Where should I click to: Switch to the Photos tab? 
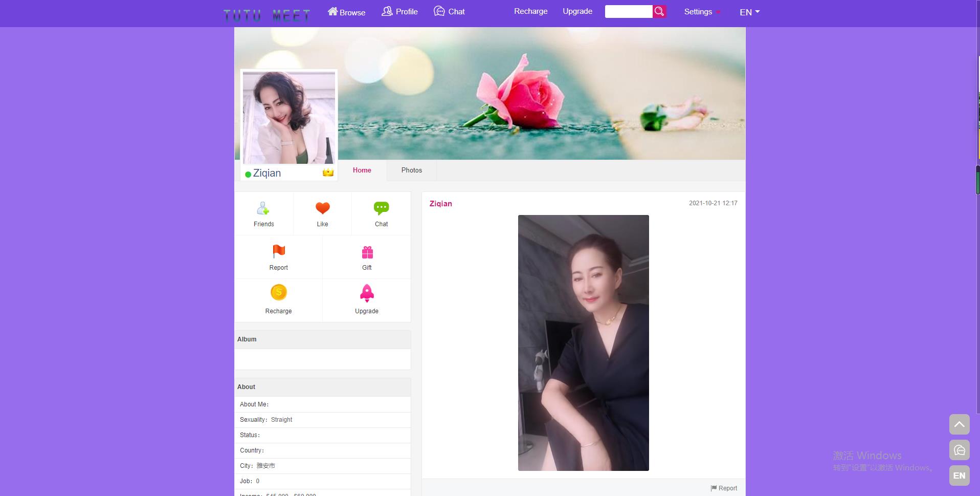pos(411,170)
